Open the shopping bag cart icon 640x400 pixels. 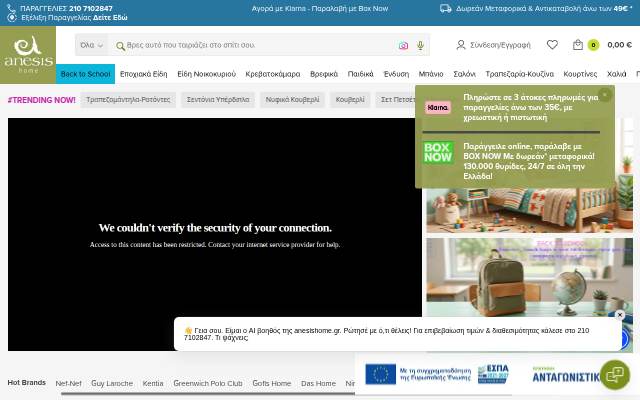point(578,44)
